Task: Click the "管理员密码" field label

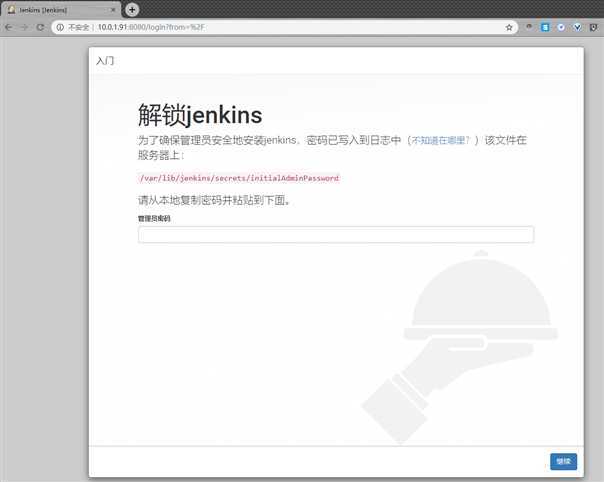Action: tap(154, 218)
